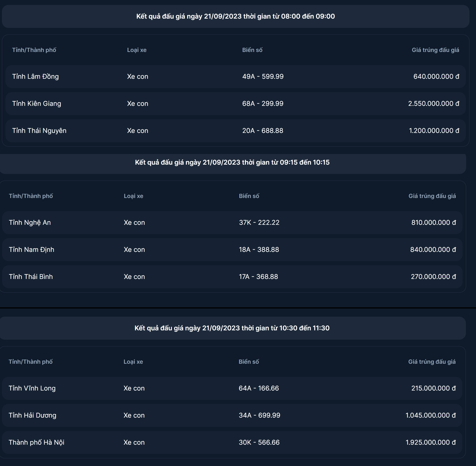Click the 2.550.000.000 đ winning price

pyautogui.click(x=433, y=104)
